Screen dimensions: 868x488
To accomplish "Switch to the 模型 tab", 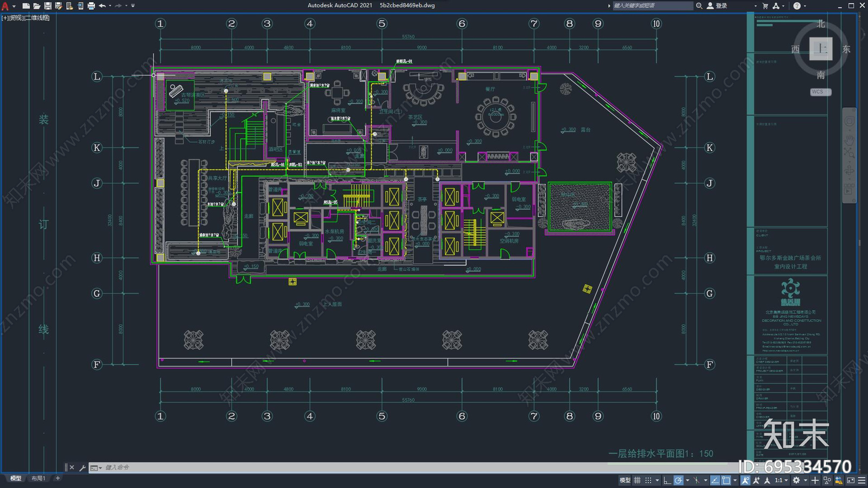I will [x=16, y=478].
